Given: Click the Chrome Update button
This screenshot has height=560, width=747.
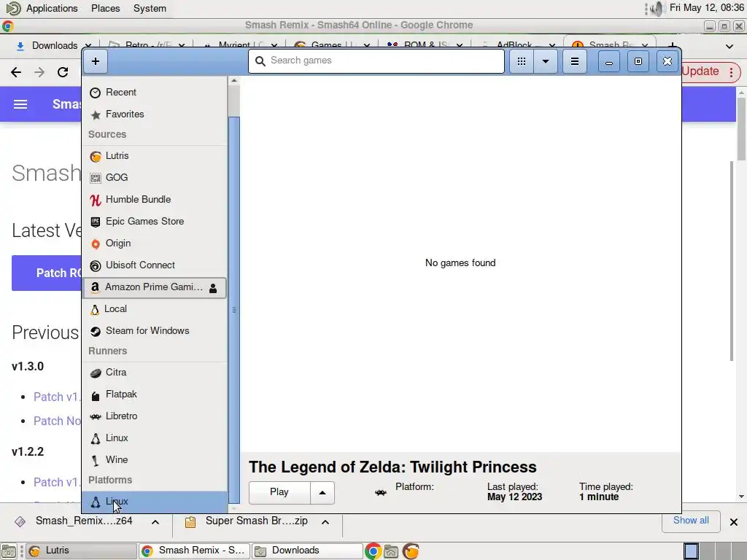Looking at the screenshot, I should [x=700, y=71].
